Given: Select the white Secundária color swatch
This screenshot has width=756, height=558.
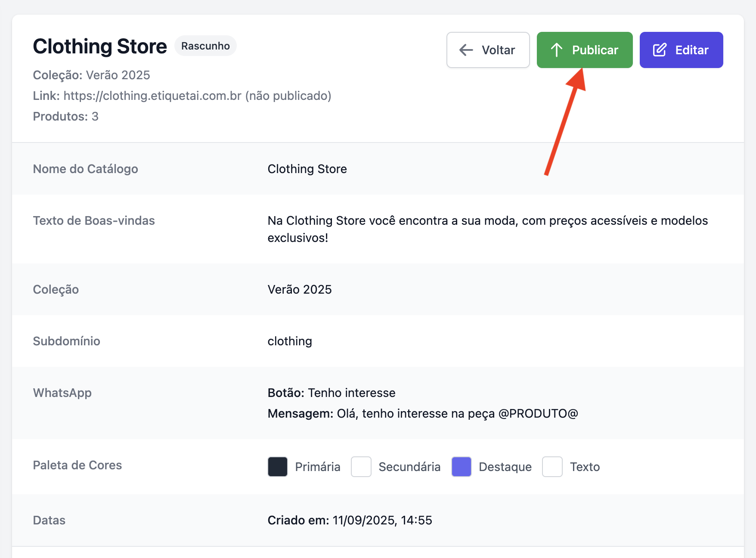Looking at the screenshot, I should [x=361, y=467].
